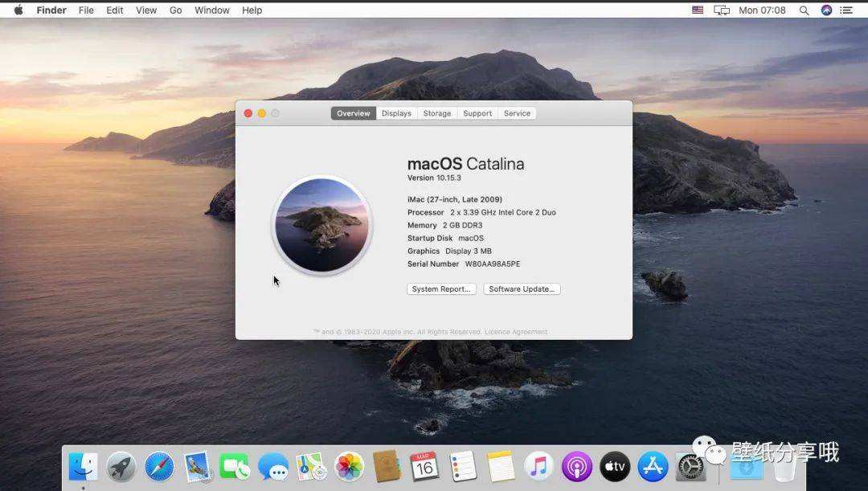Open Contacts book icon in Dock
Viewport: 868px width, 491px height.
point(387,466)
